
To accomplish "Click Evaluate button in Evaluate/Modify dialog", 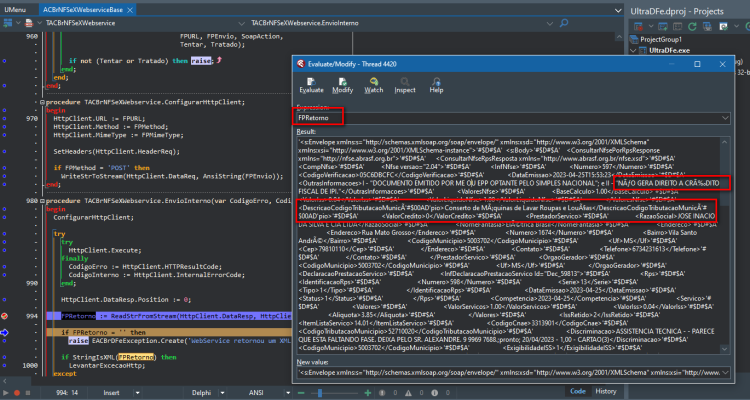I will click(x=311, y=85).
